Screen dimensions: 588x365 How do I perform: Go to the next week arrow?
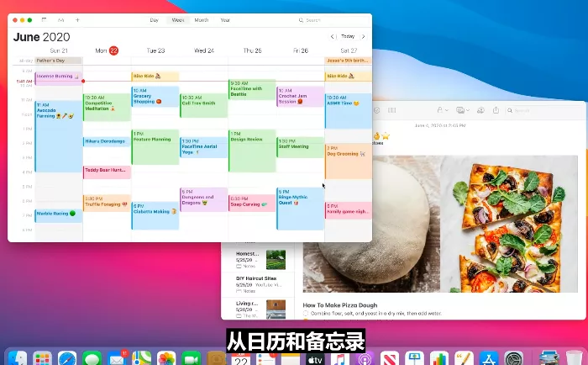(363, 36)
